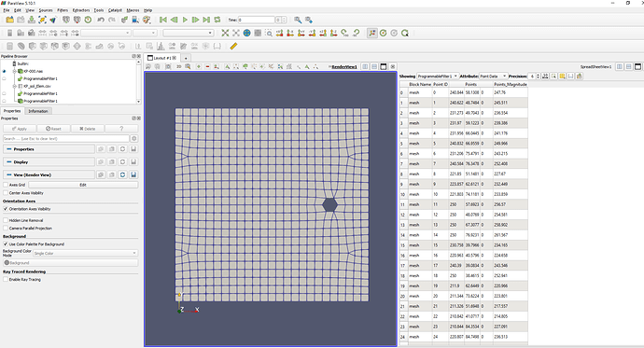Open the Showing ProgrammableFilter1 dropdown

[x=438, y=76]
